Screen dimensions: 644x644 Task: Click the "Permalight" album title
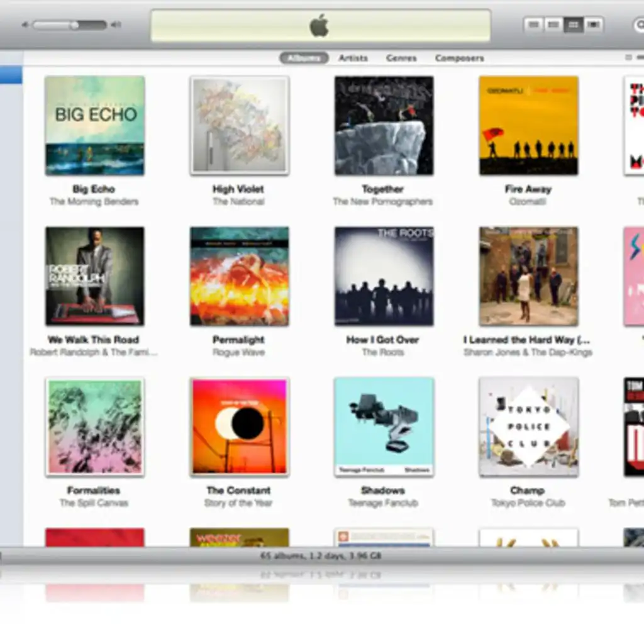238,340
